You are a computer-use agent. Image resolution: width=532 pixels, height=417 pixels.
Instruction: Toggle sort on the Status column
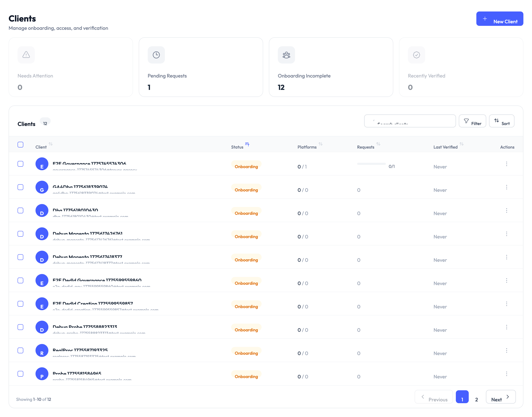tap(247, 144)
